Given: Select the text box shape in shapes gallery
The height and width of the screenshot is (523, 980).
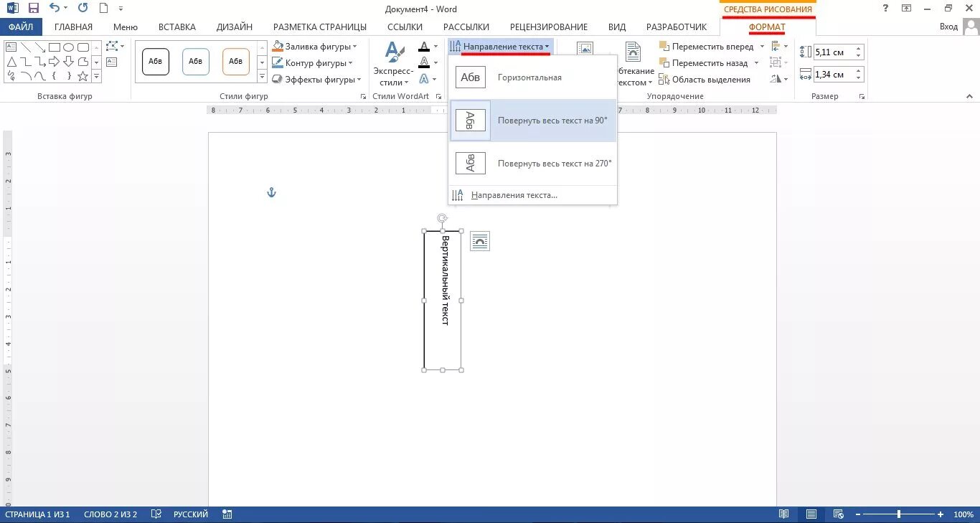Looking at the screenshot, I should pyautogui.click(x=11, y=47).
